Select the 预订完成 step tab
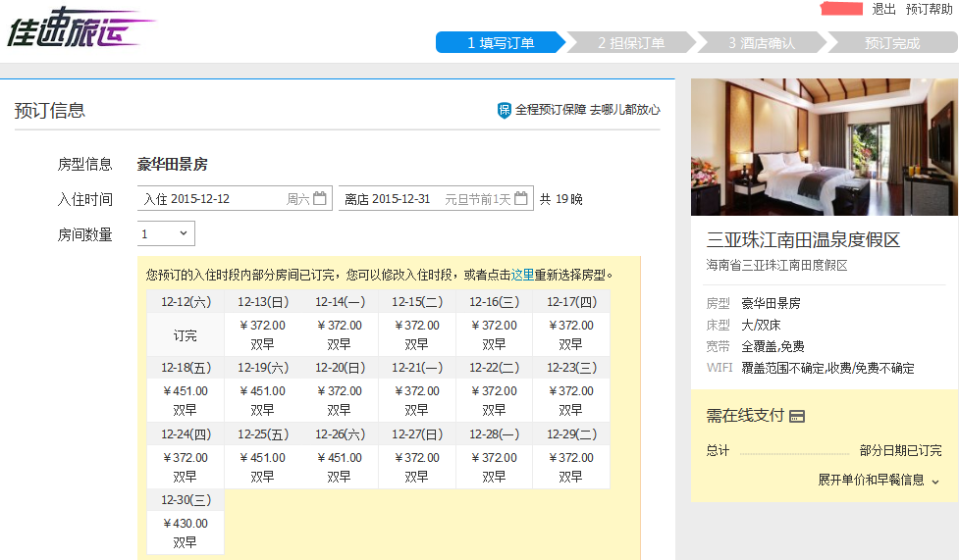Image resolution: width=959 pixels, height=560 pixels. tap(891, 43)
